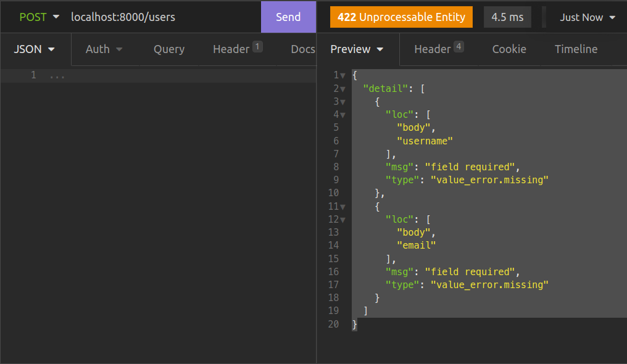Open the Timeline tab

pos(576,49)
